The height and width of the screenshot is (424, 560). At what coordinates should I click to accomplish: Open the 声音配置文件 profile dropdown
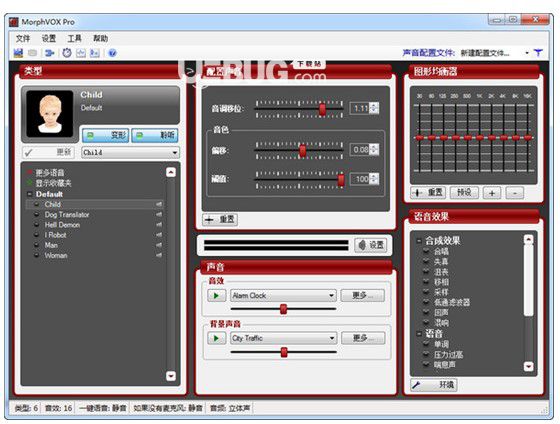527,53
